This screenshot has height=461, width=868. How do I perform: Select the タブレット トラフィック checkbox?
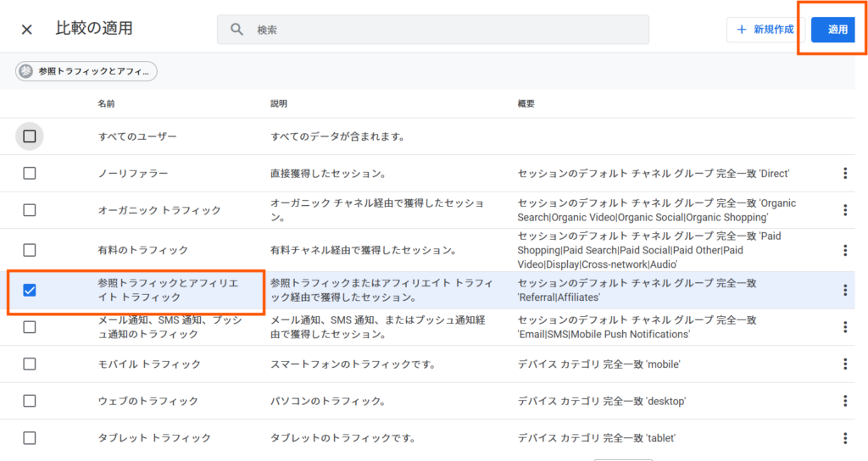point(30,438)
